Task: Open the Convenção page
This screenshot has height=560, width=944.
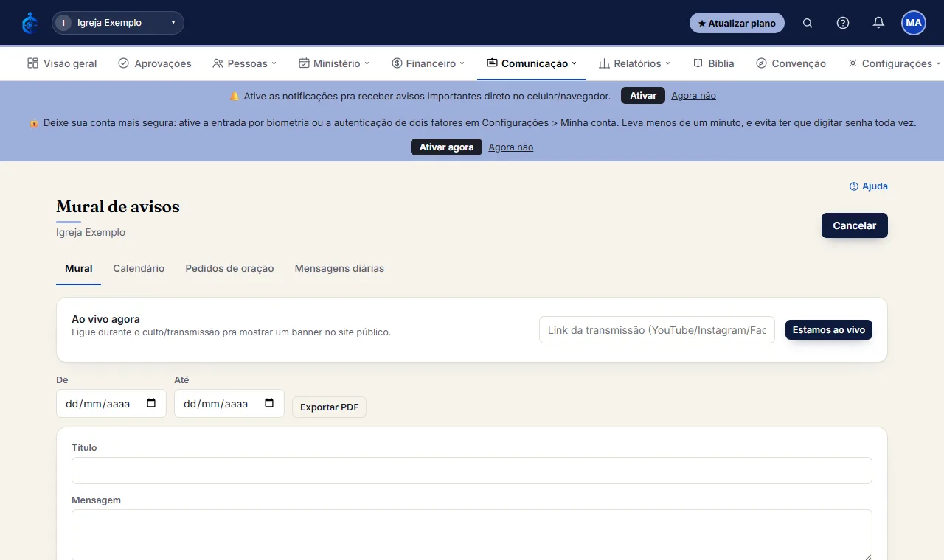Action: [791, 63]
